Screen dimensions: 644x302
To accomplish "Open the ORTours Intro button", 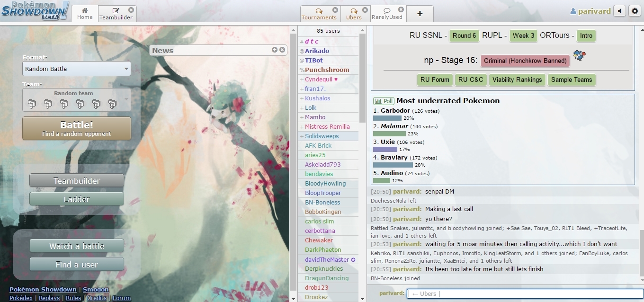I will pos(586,36).
